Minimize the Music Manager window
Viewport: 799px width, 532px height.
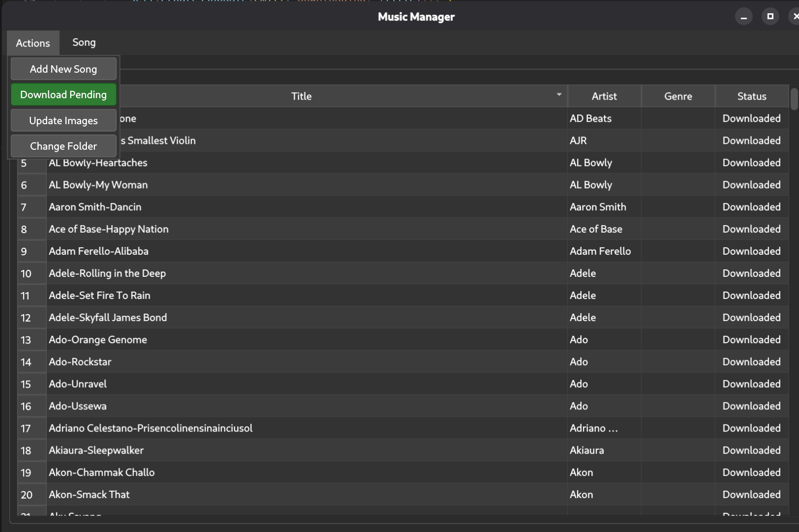click(744, 17)
